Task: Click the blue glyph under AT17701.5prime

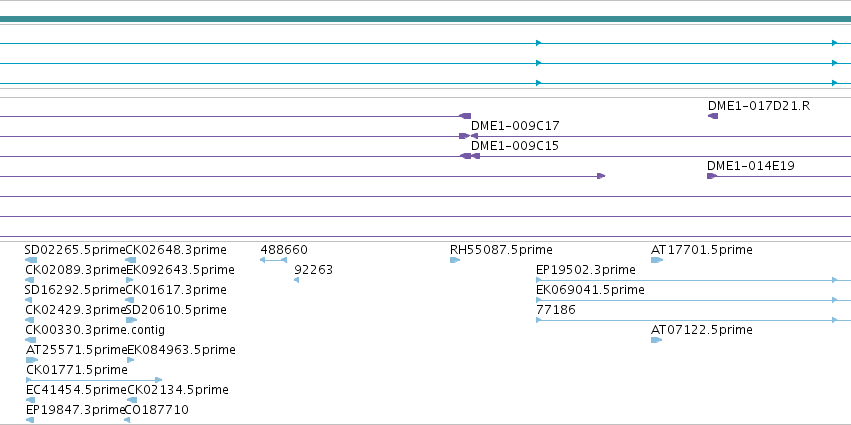Action: pos(657,260)
